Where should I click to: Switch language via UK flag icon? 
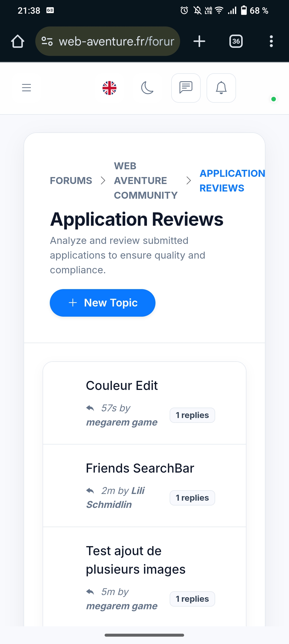109,88
